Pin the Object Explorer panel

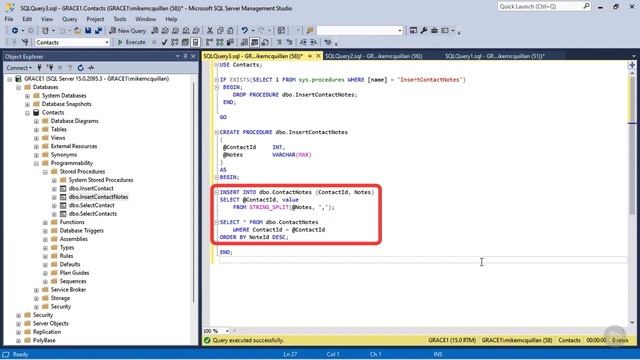tap(185, 56)
